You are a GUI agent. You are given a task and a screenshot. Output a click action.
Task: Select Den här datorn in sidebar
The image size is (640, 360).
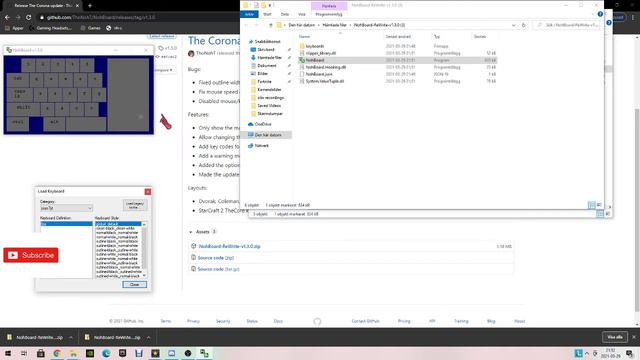coord(268,135)
